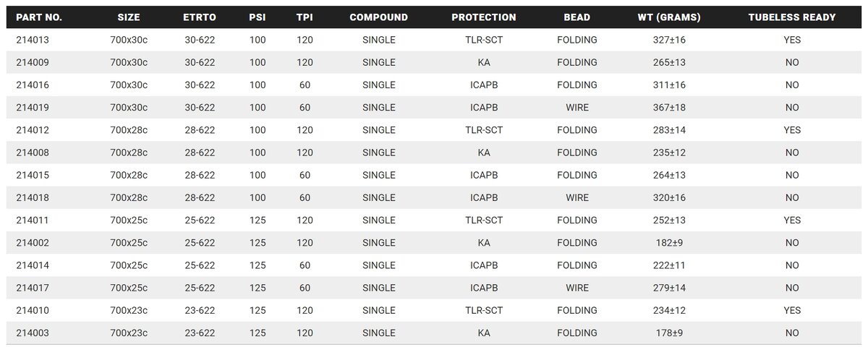
Task: Click the PROTECTION column header
Action: [484, 17]
